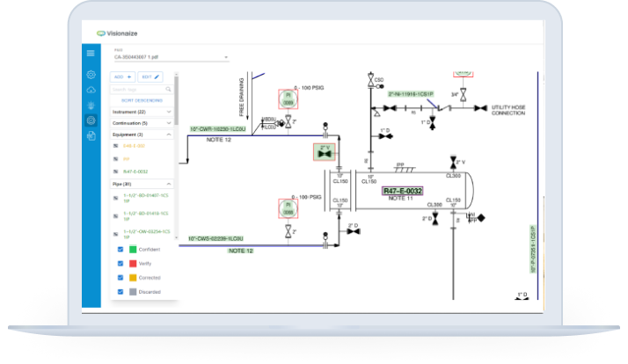Toggle the Verify checkbox
The width and height of the screenshot is (628, 364).
pyautogui.click(x=120, y=264)
